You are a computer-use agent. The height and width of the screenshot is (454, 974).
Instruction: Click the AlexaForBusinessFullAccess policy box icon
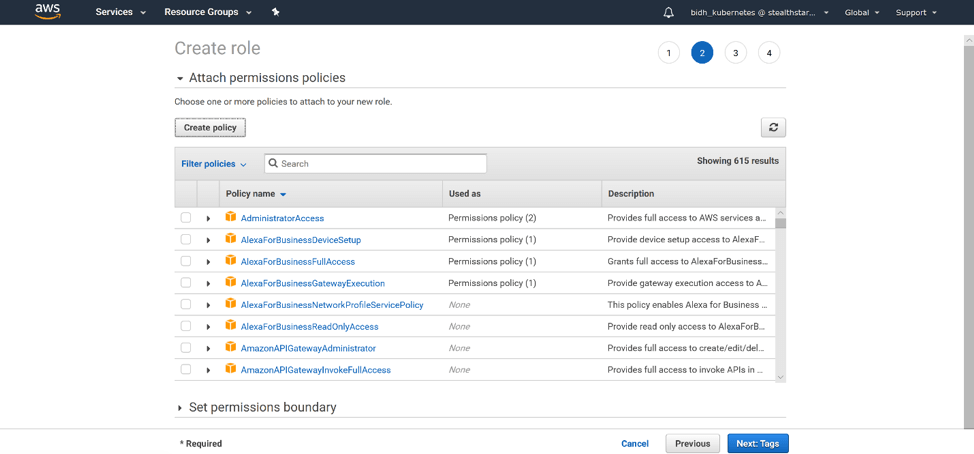(230, 260)
